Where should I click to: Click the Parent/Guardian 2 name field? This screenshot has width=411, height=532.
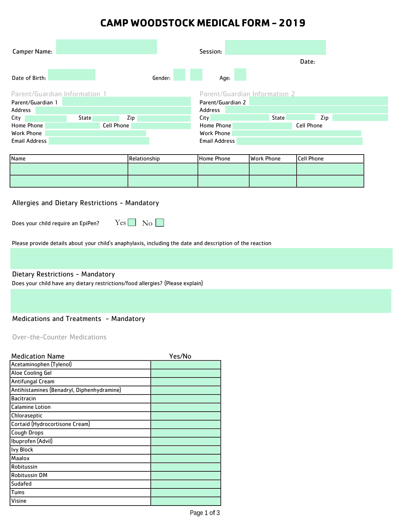coord(318,101)
